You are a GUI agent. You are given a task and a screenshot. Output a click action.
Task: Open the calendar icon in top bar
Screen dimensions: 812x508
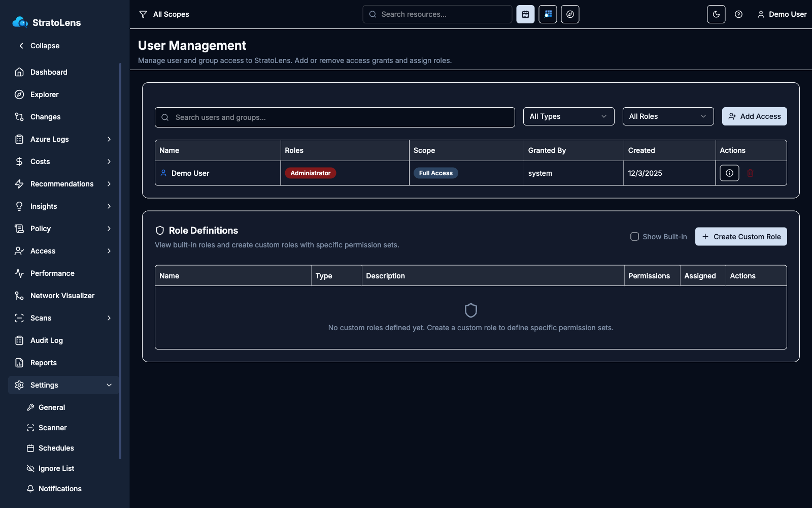[525, 14]
